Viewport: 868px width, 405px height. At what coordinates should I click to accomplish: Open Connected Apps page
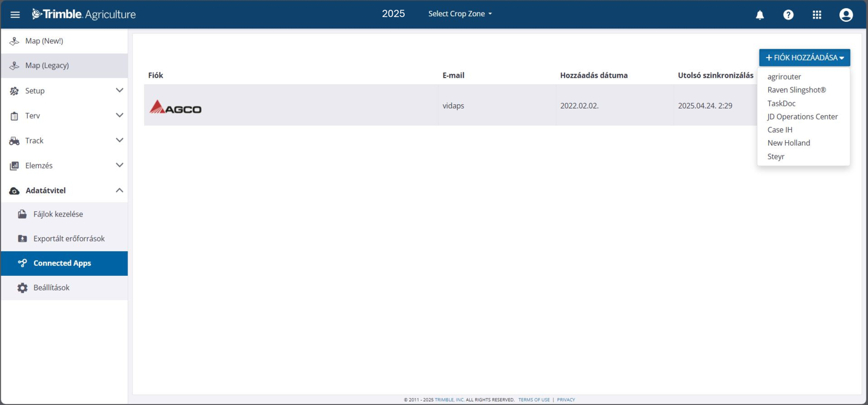65,263
